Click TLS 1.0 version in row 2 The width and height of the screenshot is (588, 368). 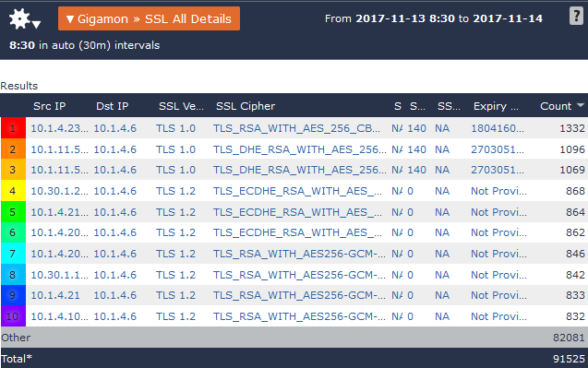pyautogui.click(x=175, y=149)
